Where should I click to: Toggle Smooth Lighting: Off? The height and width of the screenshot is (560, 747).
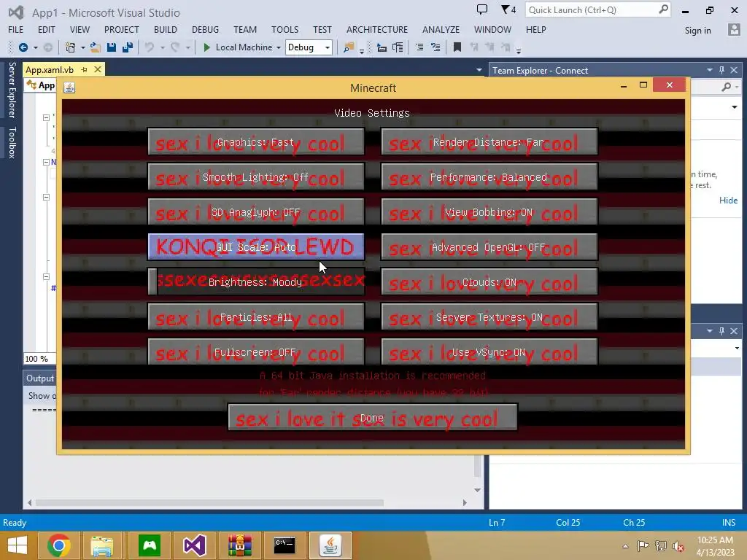[x=256, y=176]
